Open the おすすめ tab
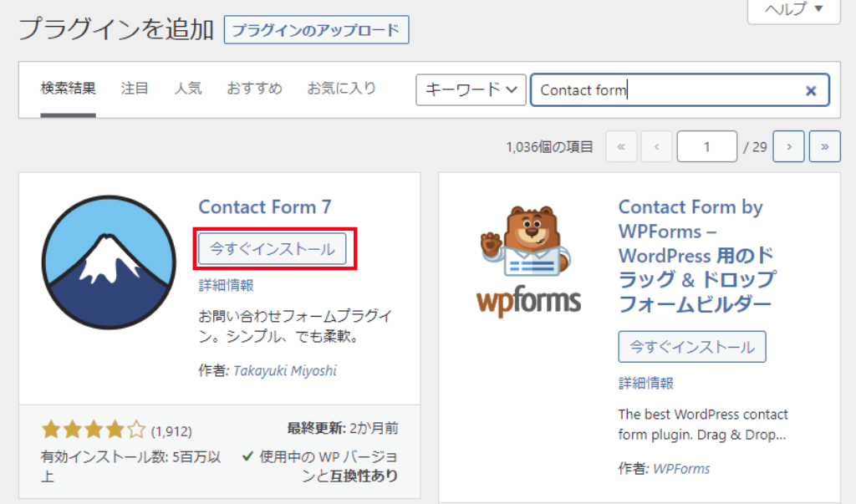The image size is (856, 504). coord(254,89)
